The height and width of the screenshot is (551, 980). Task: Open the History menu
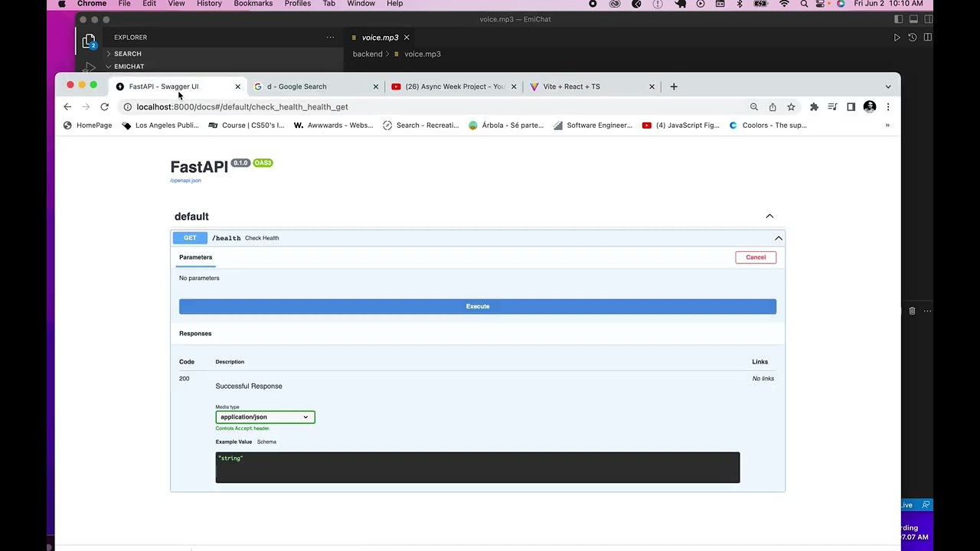[209, 4]
